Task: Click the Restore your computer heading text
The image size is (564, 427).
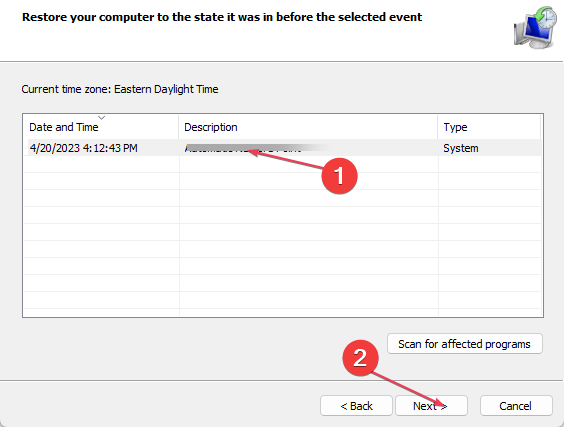Action: tap(222, 17)
